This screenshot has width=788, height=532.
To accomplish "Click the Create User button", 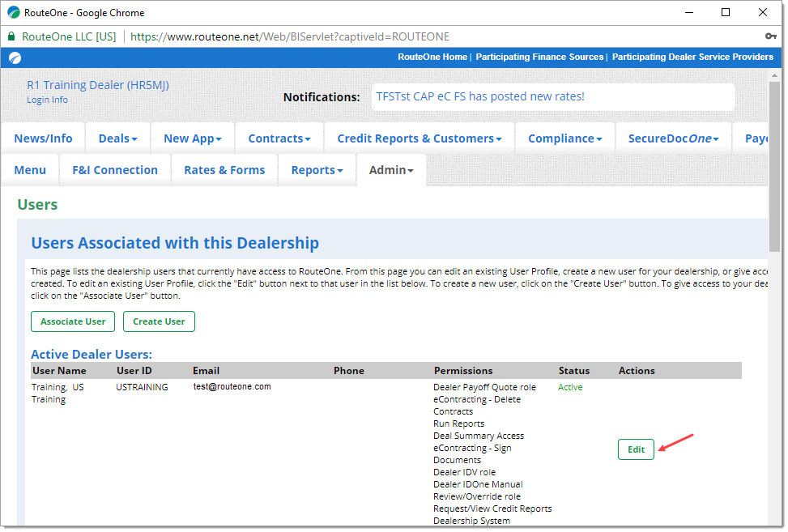I will [159, 321].
